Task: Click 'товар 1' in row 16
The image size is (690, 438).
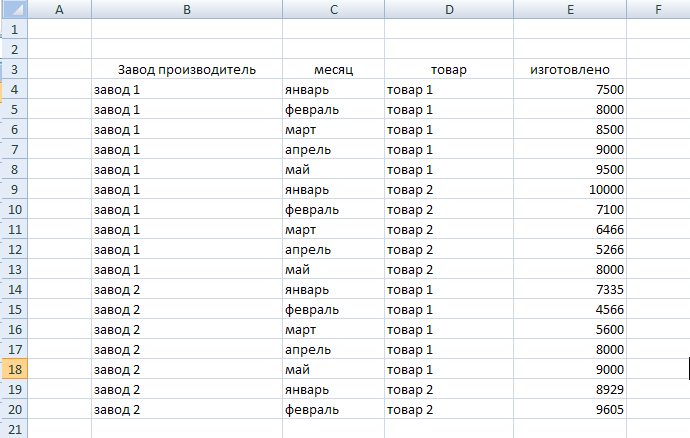Action: click(410, 330)
